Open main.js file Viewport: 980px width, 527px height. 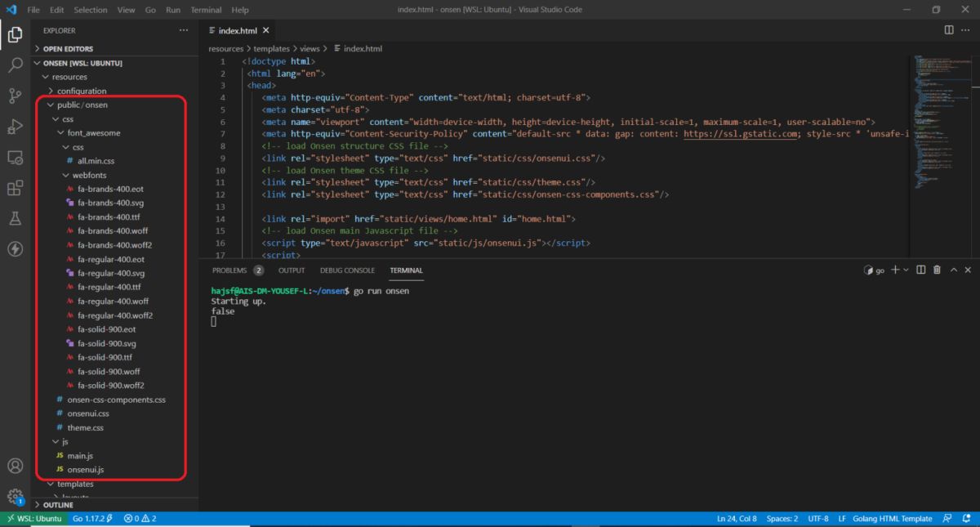(x=114, y=455)
